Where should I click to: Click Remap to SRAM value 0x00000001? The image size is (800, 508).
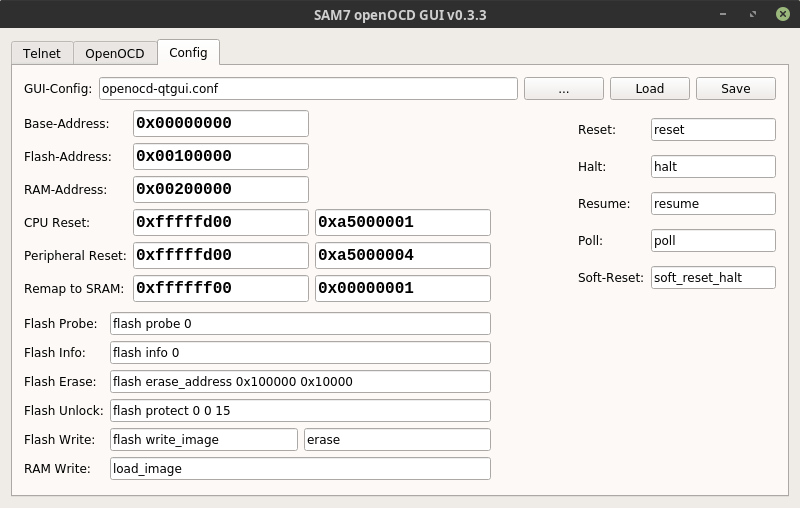403,288
